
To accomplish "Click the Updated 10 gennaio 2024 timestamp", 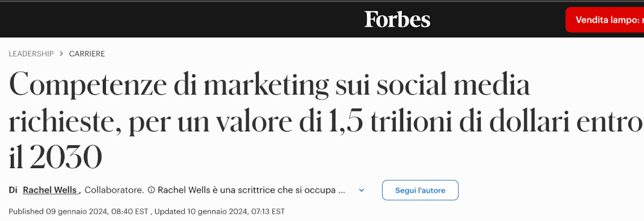I will pyautogui.click(x=219, y=212).
